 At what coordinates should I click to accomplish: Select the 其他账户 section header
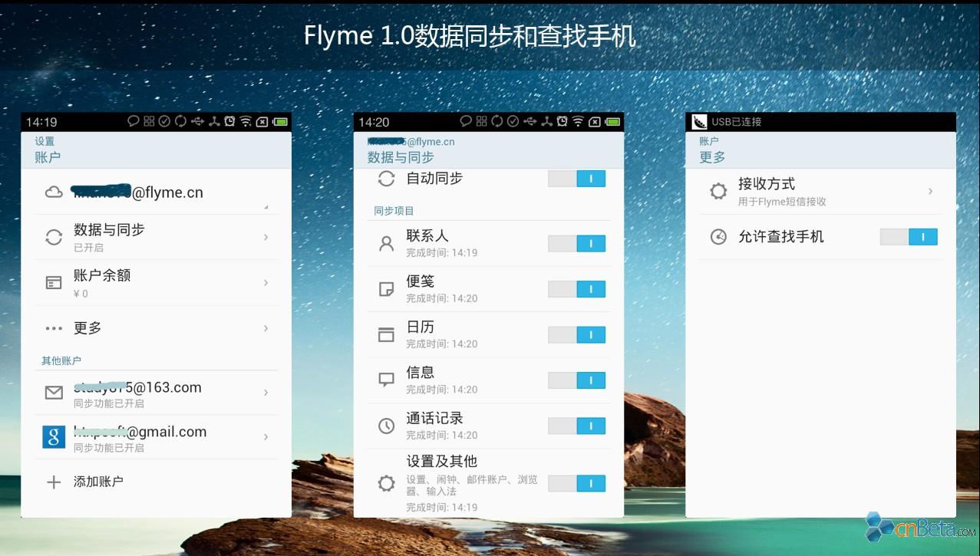click(x=61, y=360)
